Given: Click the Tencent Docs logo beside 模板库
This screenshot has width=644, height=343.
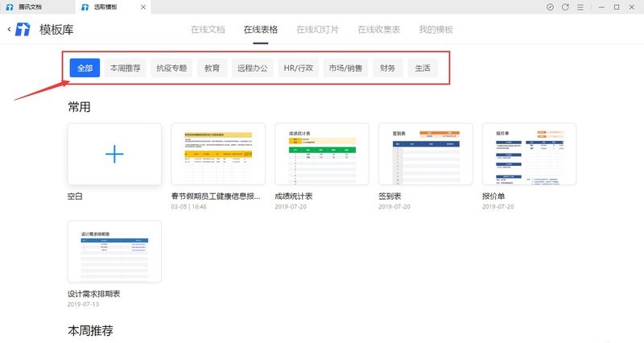Looking at the screenshot, I should coord(23,29).
